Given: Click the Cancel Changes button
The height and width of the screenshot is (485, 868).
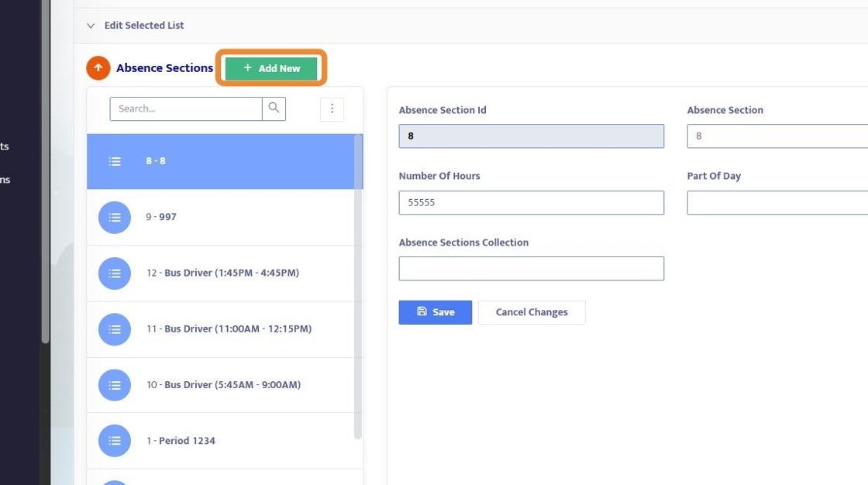Looking at the screenshot, I should point(532,312).
